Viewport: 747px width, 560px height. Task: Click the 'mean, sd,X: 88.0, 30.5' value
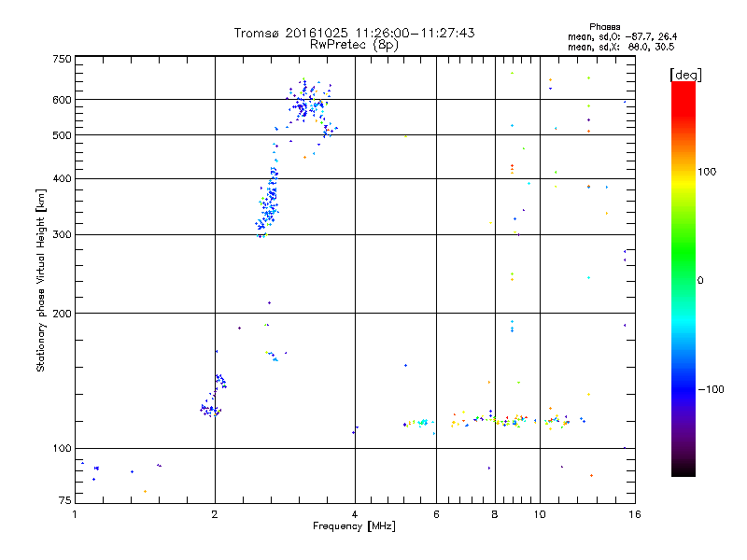click(621, 47)
